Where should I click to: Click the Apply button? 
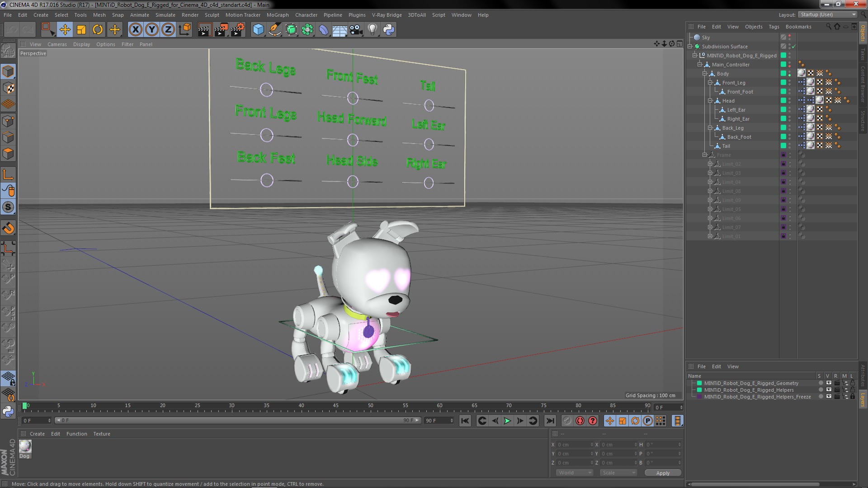click(x=663, y=473)
